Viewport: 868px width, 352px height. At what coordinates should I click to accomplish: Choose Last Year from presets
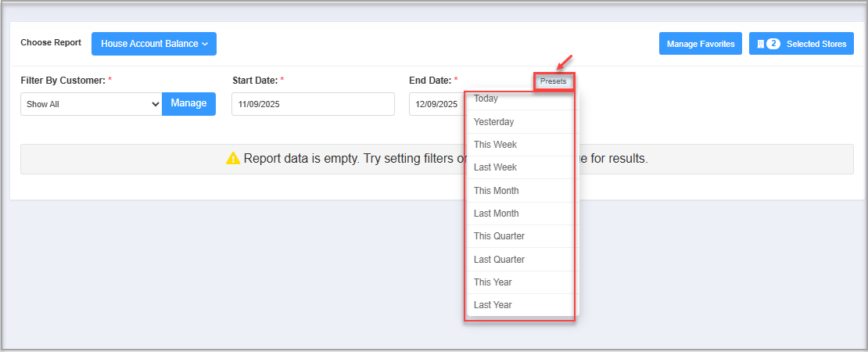pos(493,305)
